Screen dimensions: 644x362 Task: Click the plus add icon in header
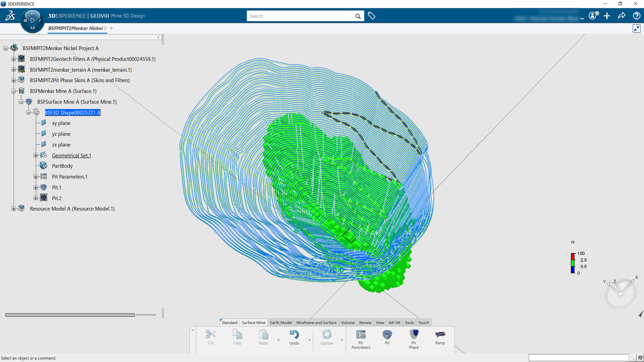607,16
